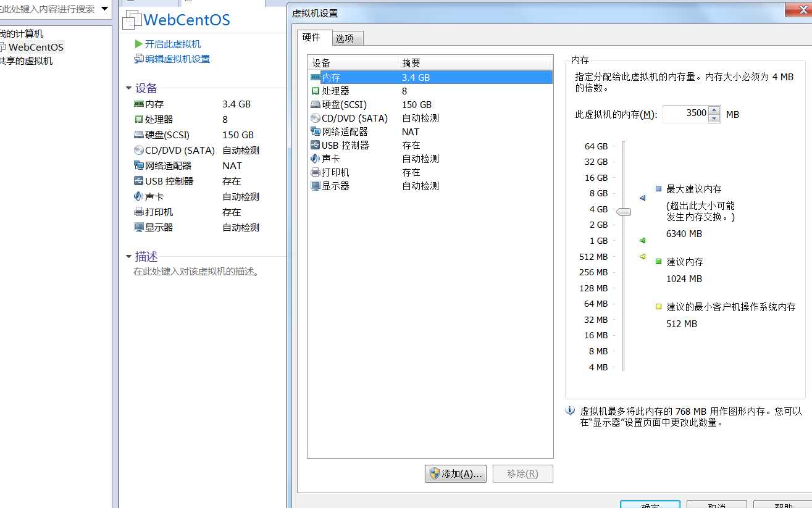
Task: Open the library search dropdown arrow
Action: [104, 9]
